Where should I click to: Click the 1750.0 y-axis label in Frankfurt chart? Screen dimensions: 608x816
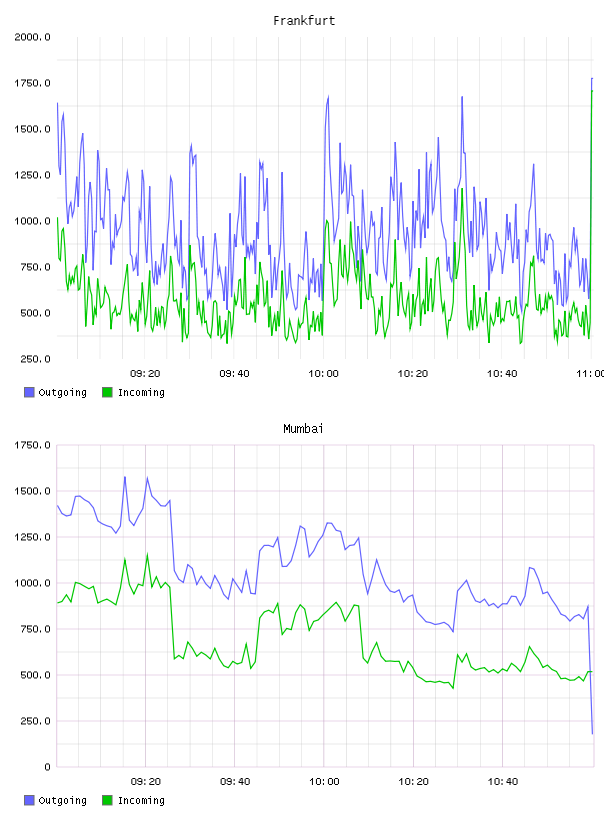click(32, 83)
